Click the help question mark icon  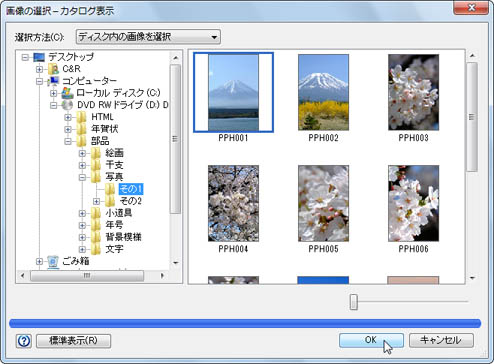pos(24,341)
